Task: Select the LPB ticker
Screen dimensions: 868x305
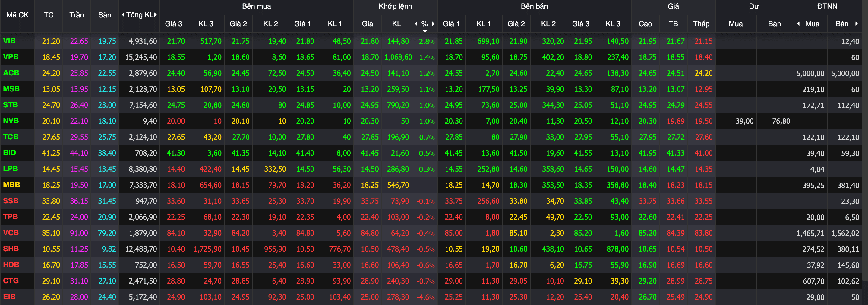Action: tap(11, 169)
